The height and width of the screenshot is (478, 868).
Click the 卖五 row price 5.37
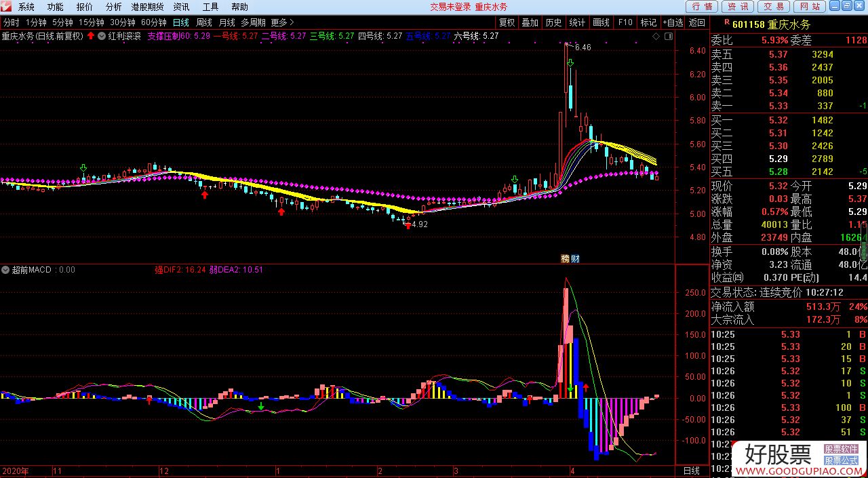778,55
